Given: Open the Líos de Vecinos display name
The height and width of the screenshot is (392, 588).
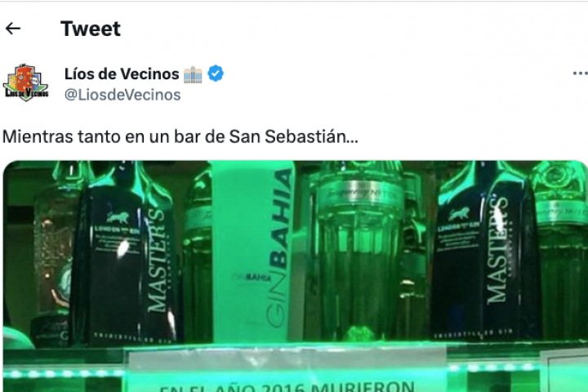Looking at the screenshot, I should coord(122,73).
